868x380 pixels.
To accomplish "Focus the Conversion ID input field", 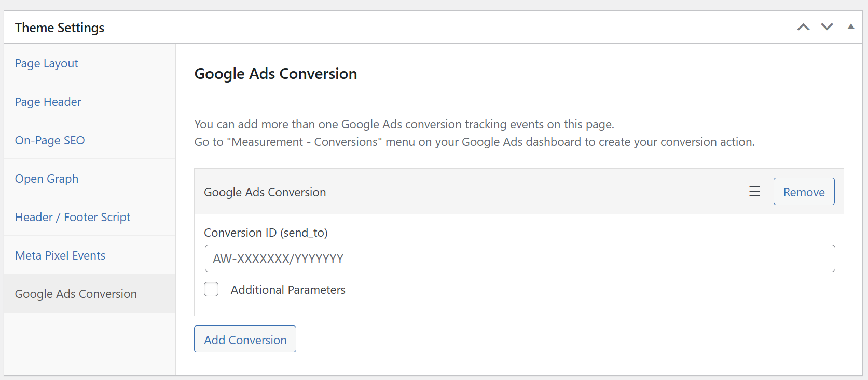I will pyautogui.click(x=519, y=258).
